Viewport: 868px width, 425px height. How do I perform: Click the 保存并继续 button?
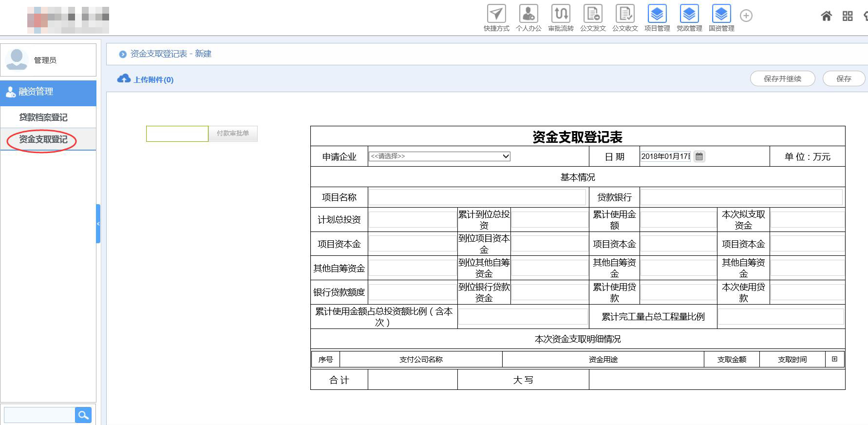[x=782, y=78]
